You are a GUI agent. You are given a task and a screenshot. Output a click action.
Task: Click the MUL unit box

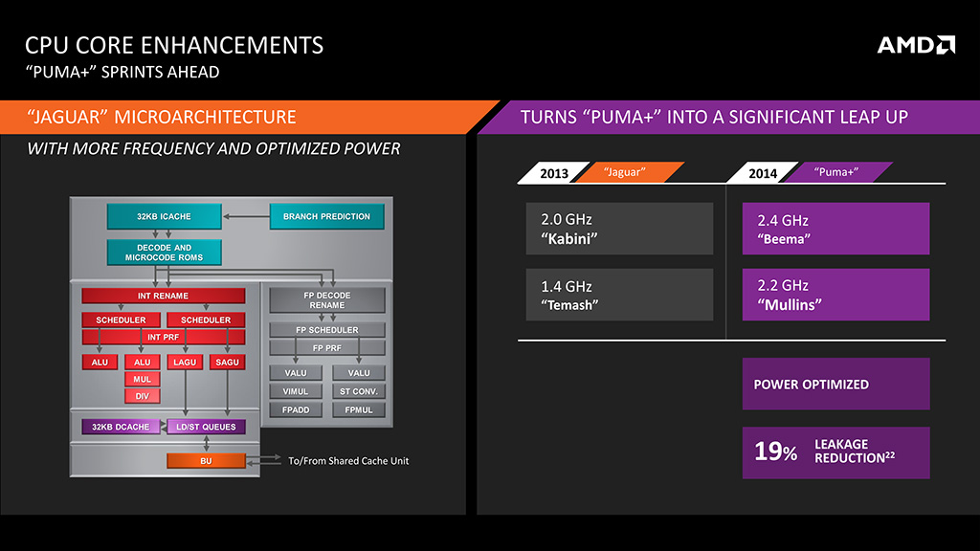142,379
